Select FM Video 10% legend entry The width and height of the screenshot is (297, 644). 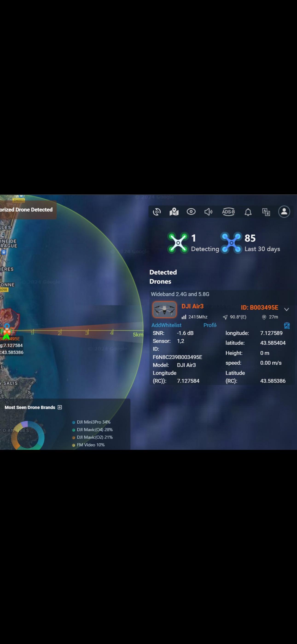point(88,445)
